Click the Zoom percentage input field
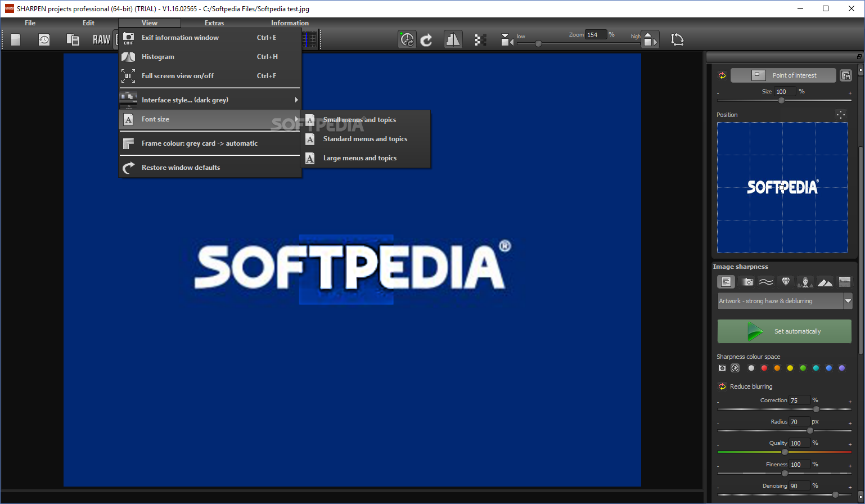 point(596,35)
